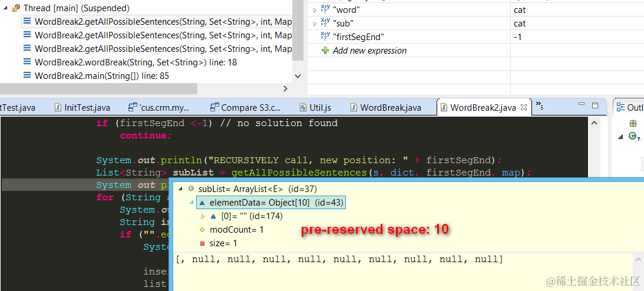This screenshot has height=291, width=644.
Task: Click the Debug view horizontal scrollbar thumb
Action: click(x=98, y=88)
